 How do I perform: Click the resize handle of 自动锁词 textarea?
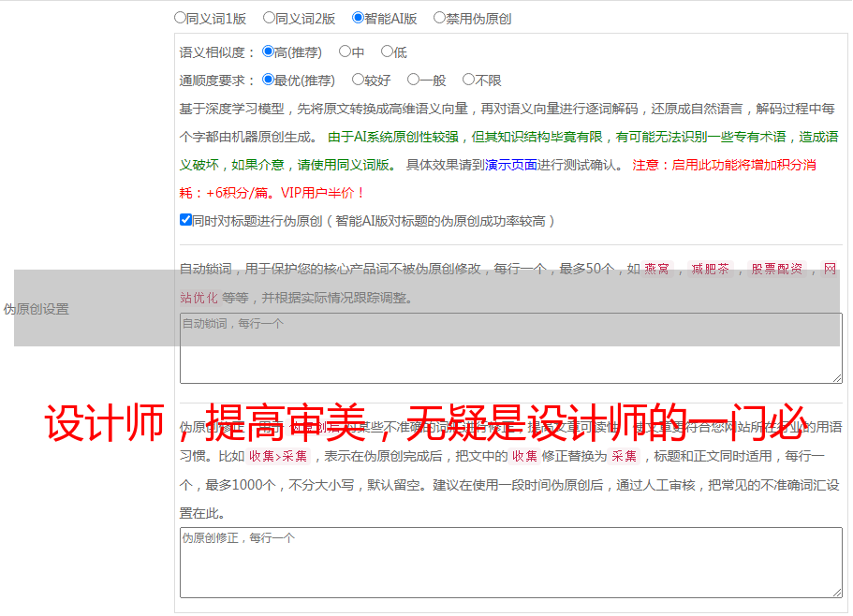[836, 377]
